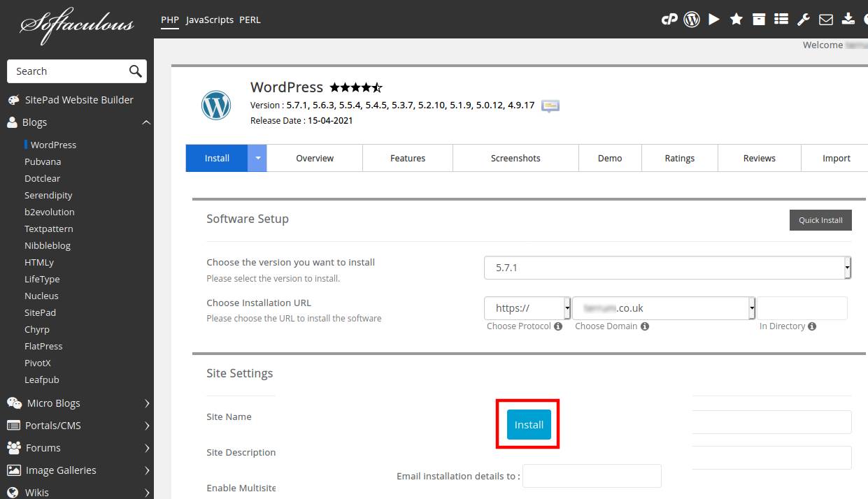
Task: Click the Image Galleries picture icon
Action: coord(13,470)
